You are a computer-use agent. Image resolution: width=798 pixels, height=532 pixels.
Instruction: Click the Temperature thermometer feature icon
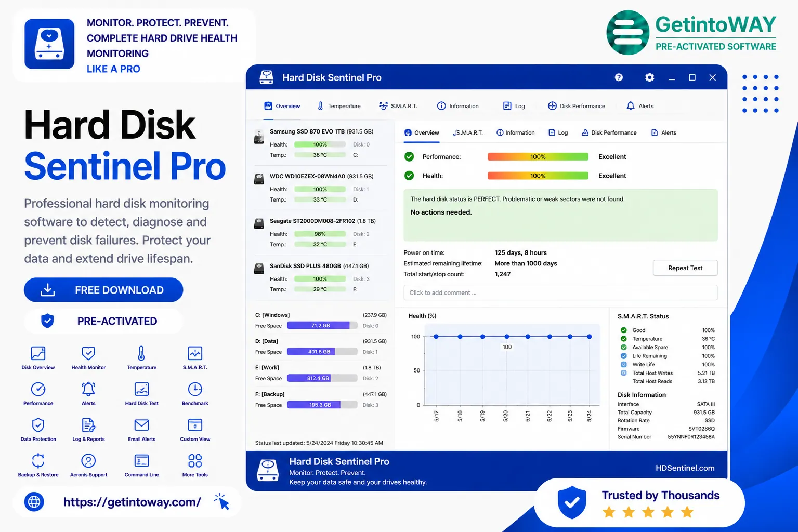point(141,353)
